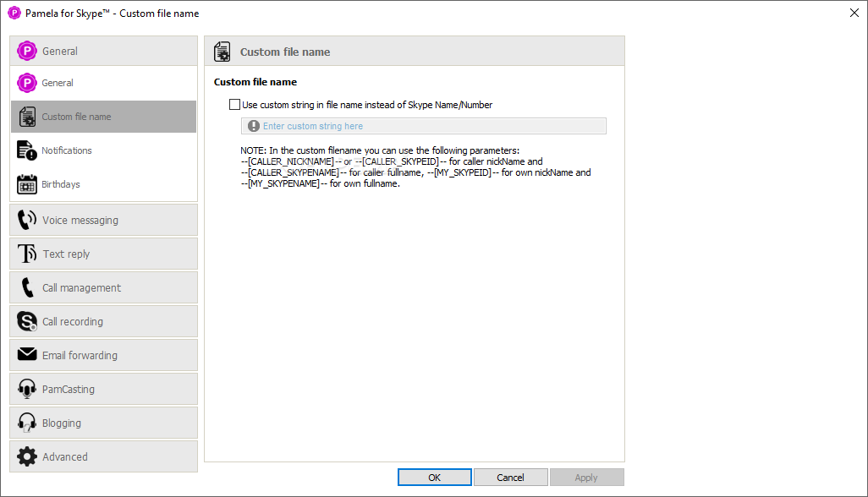The width and height of the screenshot is (868, 497).
Task: Click the Blogging headset icon
Action: point(26,423)
